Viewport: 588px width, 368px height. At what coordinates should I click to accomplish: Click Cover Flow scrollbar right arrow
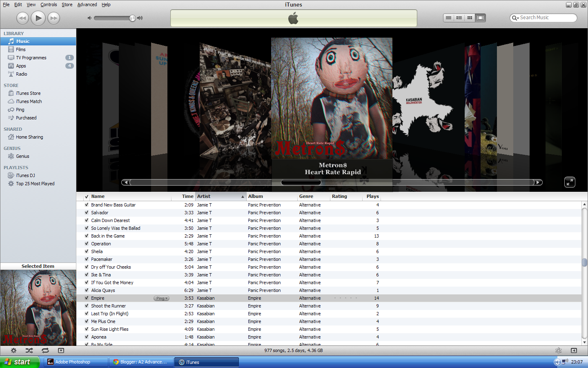coord(538,182)
